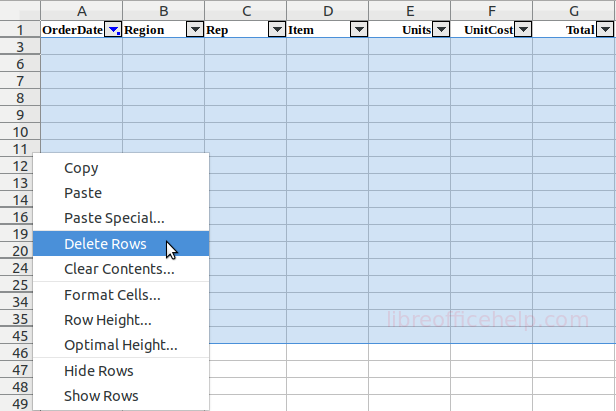
Task: Select column C header
Action: pos(246,11)
